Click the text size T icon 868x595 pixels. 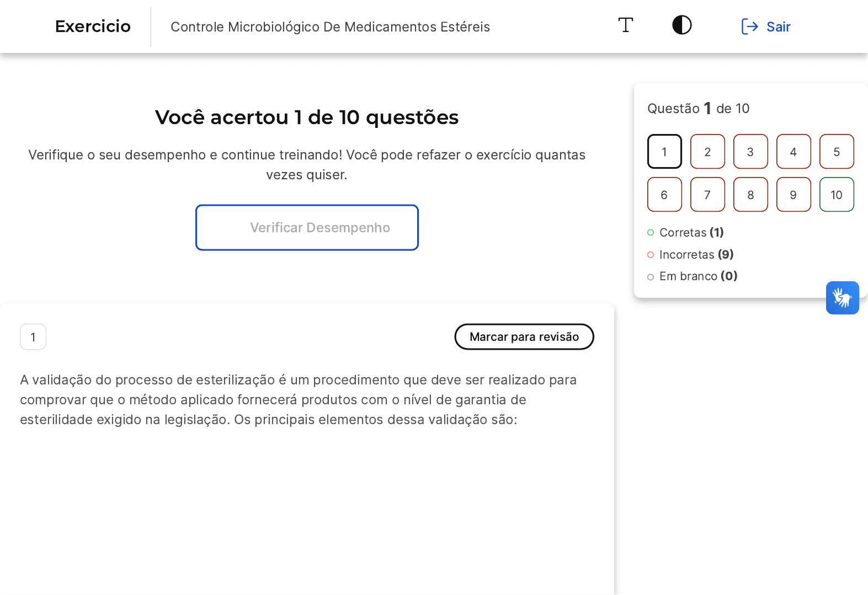tap(625, 25)
